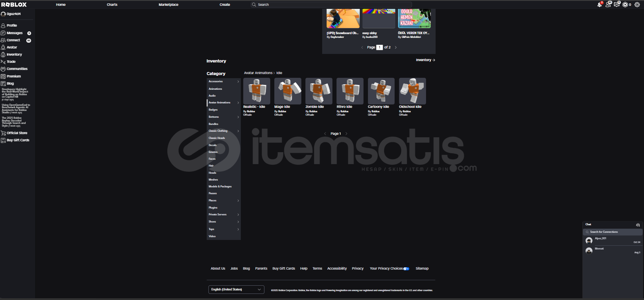Screen dimensions: 644x300
Task: Click the next arrow beside Page 1 of 2
Action: click(x=396, y=47)
